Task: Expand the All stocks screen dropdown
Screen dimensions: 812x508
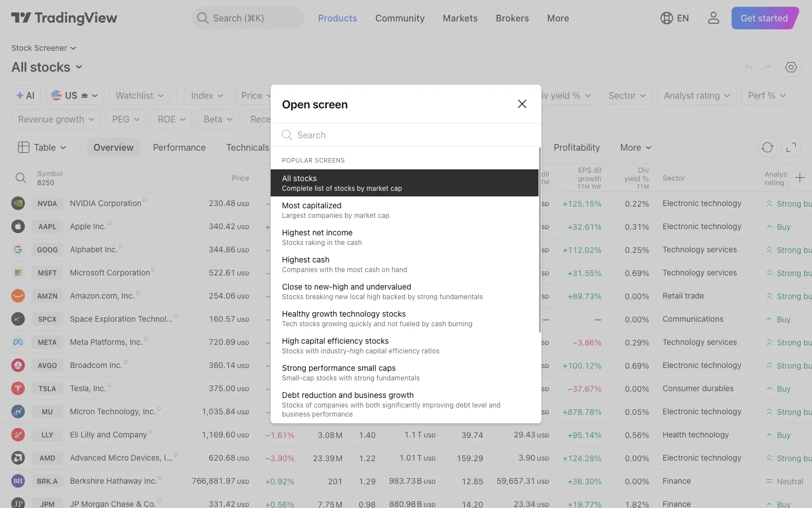Action: point(47,67)
